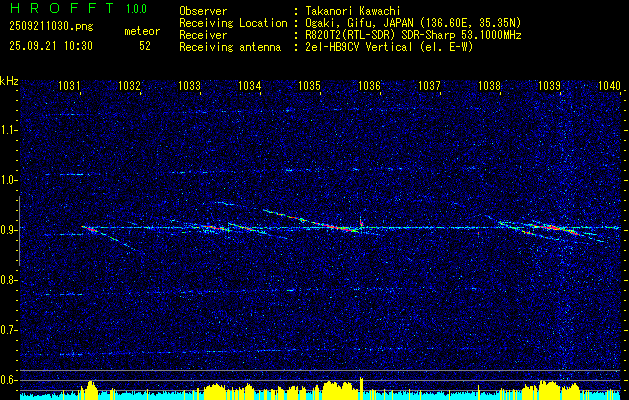Click the 1037 time marker
The image size is (629, 400).
[430, 86]
